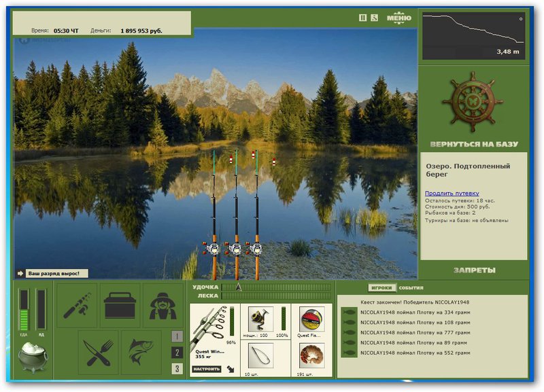544x392 pixels.
Task: Click the middle fishing rod reel
Action: 235,249
